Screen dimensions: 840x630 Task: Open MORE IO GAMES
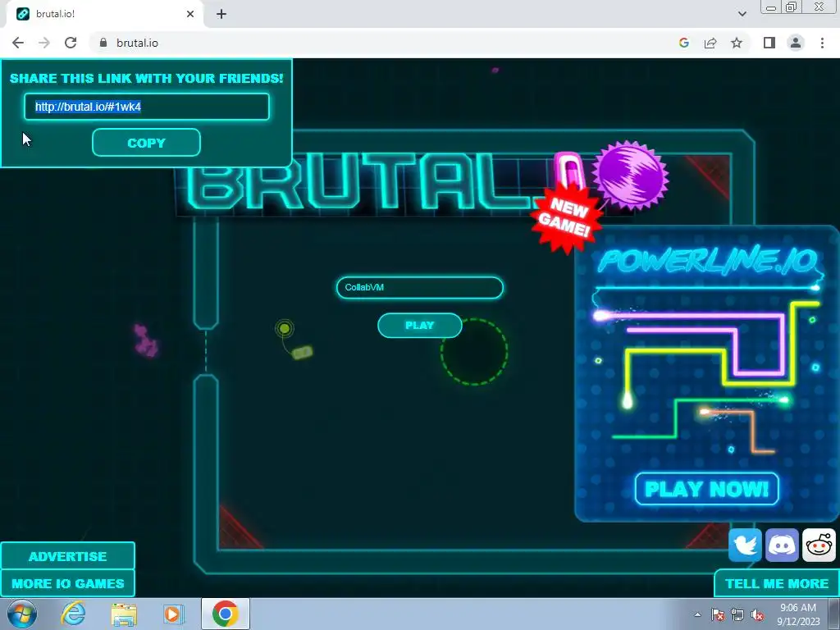pyautogui.click(x=67, y=583)
